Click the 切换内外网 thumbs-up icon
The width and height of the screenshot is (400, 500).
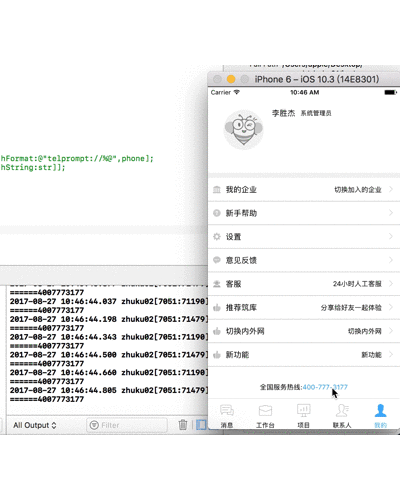217,331
